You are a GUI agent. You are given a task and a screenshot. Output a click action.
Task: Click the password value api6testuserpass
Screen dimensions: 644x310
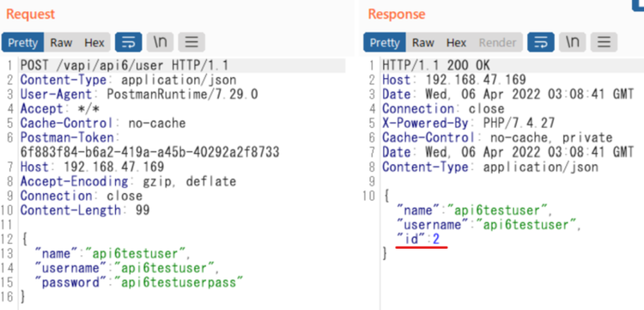[x=179, y=282]
